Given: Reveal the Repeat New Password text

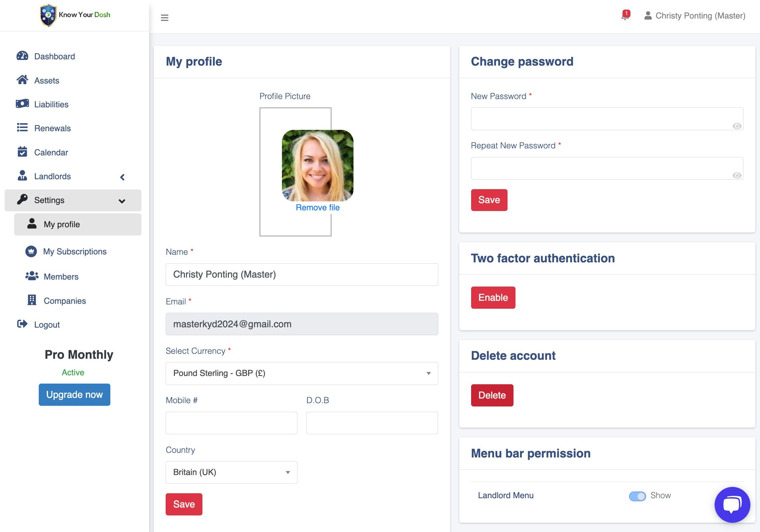Looking at the screenshot, I should pyautogui.click(x=736, y=175).
